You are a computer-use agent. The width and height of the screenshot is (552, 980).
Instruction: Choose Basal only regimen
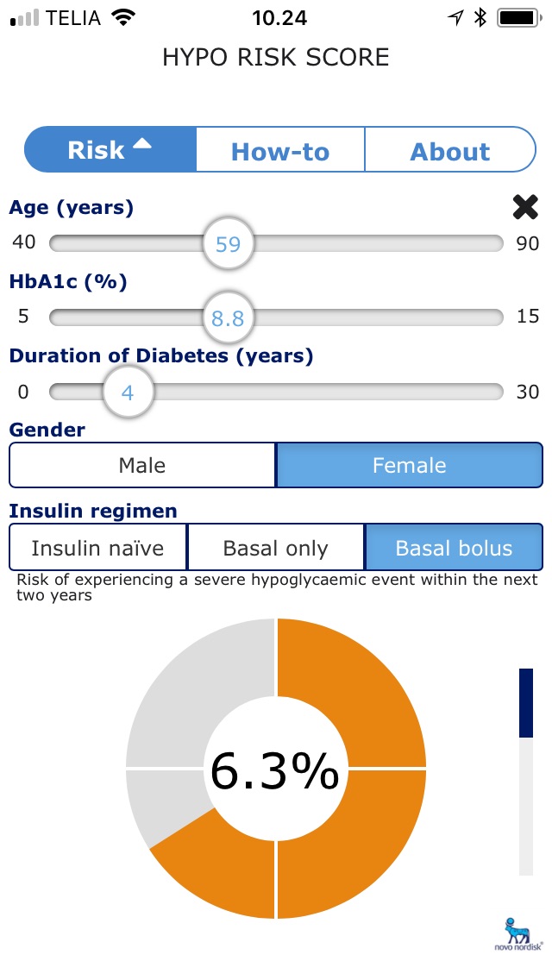coord(276,548)
